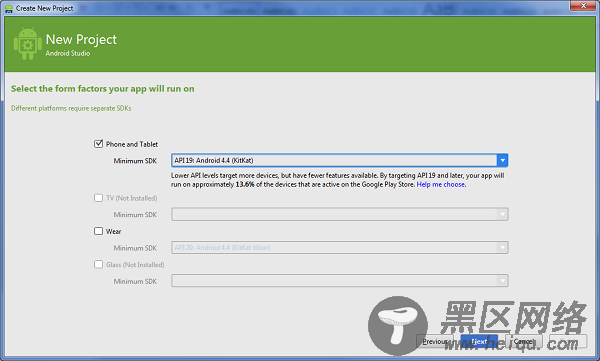This screenshot has width=600, height=361.
Task: Click the Minimum SDK label under Phone and Tablet
Action: pyautogui.click(x=135, y=161)
